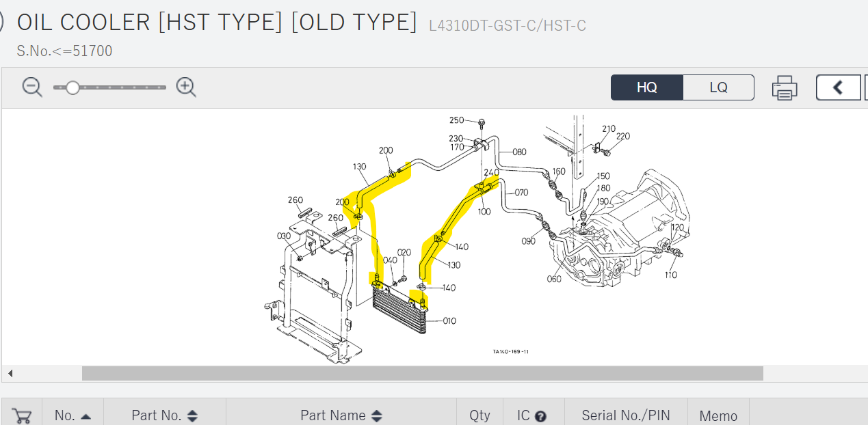
Task: Click the Serial No./PIN column header
Action: pyautogui.click(x=625, y=415)
